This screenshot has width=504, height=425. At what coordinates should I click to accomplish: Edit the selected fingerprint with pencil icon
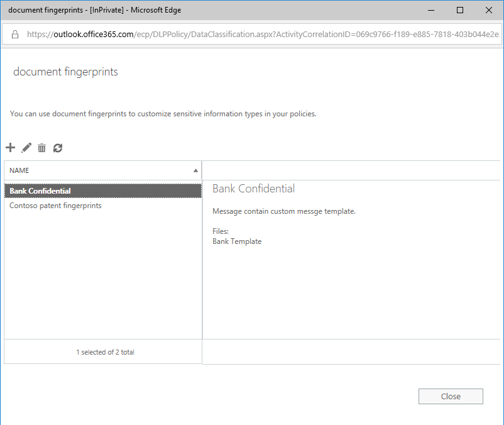[26, 148]
